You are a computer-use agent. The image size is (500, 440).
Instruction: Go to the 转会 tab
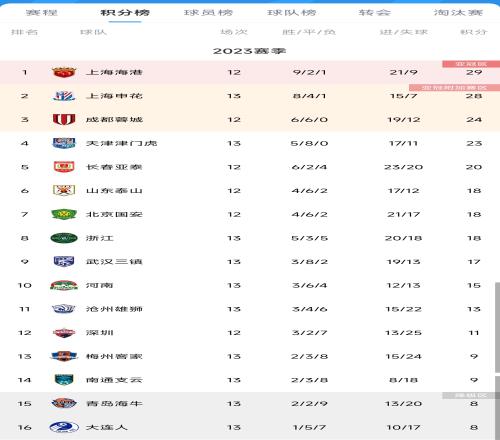click(375, 13)
